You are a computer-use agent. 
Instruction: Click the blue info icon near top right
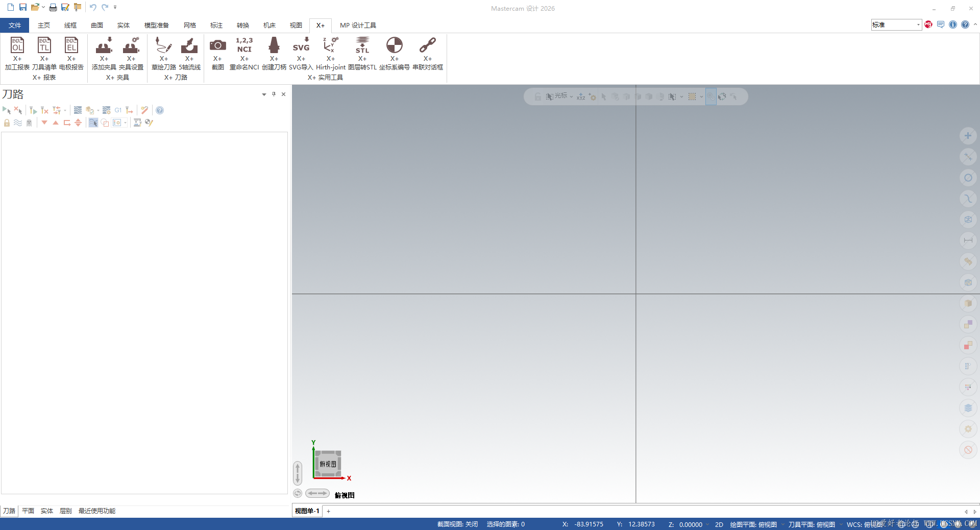point(952,25)
